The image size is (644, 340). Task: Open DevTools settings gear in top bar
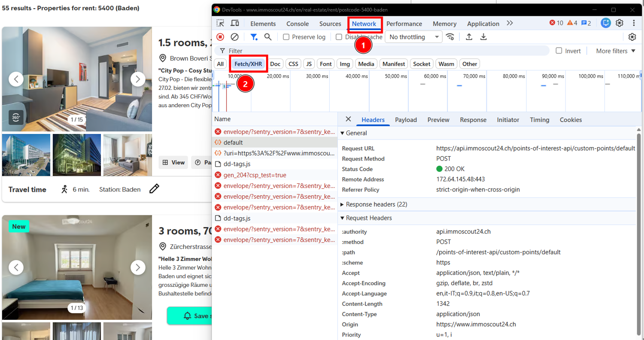(x=620, y=23)
